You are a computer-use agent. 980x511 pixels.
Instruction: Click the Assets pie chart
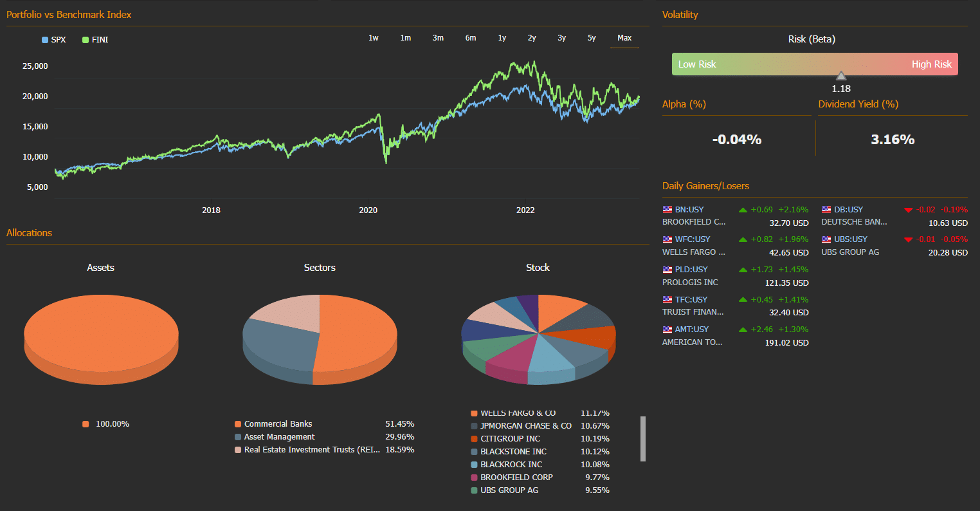(x=101, y=339)
